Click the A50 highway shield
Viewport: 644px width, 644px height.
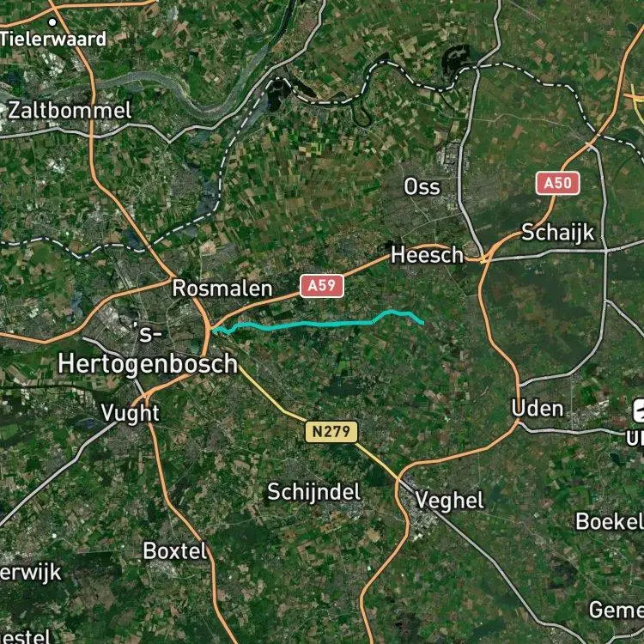coord(558,183)
